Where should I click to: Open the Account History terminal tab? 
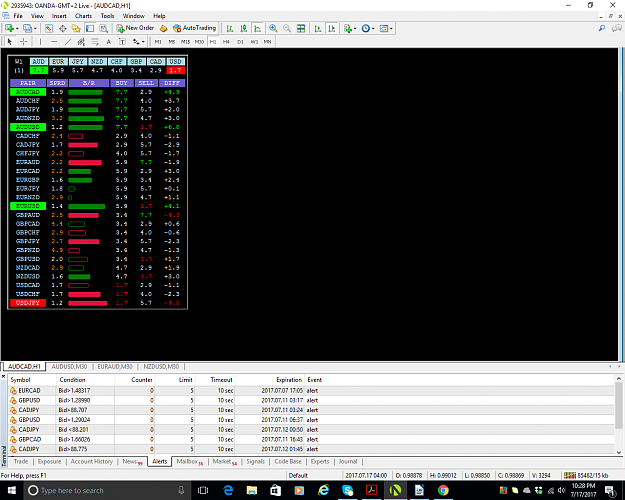coord(92,461)
